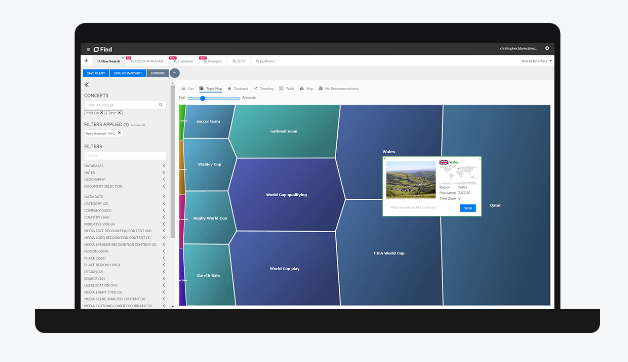The width and height of the screenshot is (628, 362).
Task: Click the search magnifier in Add a Concept field
Action: point(161,105)
